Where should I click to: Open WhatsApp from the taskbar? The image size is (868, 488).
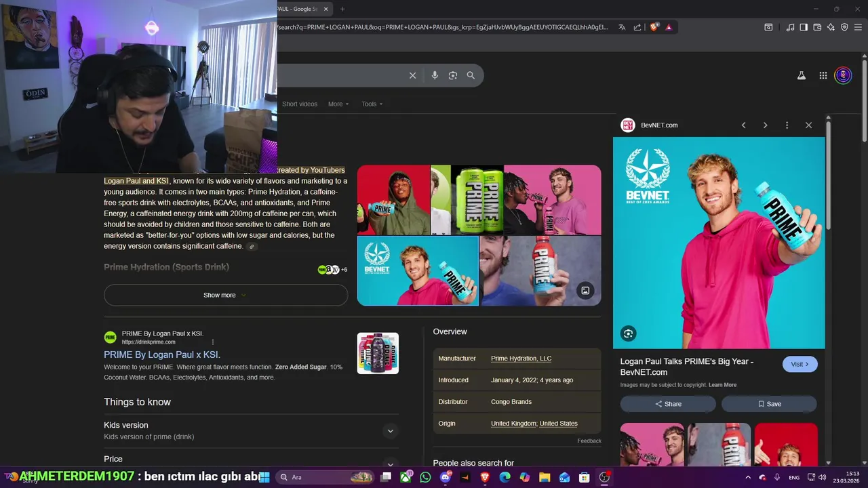click(425, 477)
